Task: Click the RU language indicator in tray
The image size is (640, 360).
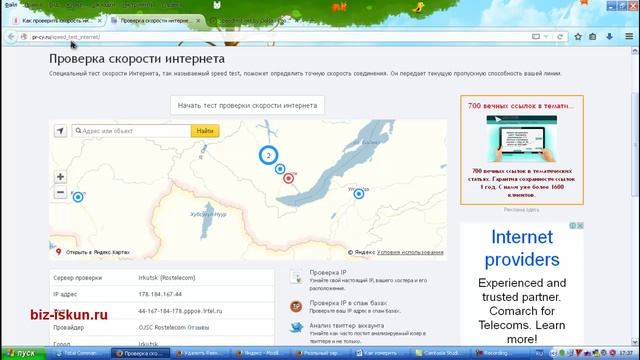Action: point(539,353)
